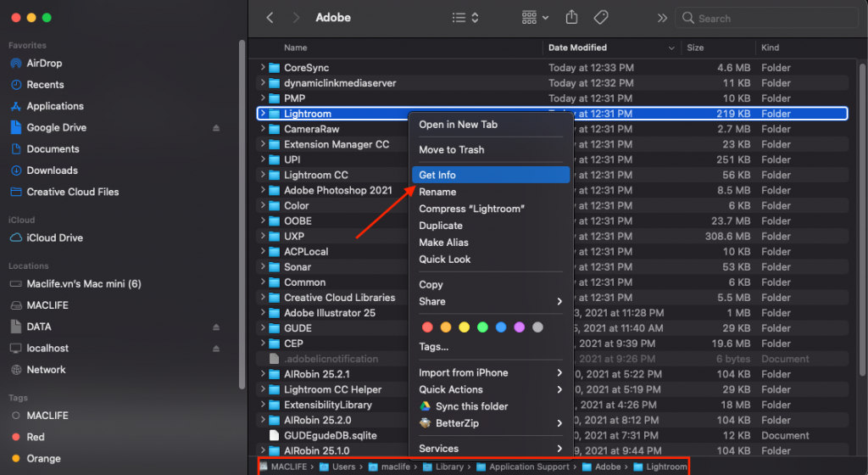The height and width of the screenshot is (475, 868).
Task: Eject the DATA volume in sidebar
Action: [x=216, y=327]
